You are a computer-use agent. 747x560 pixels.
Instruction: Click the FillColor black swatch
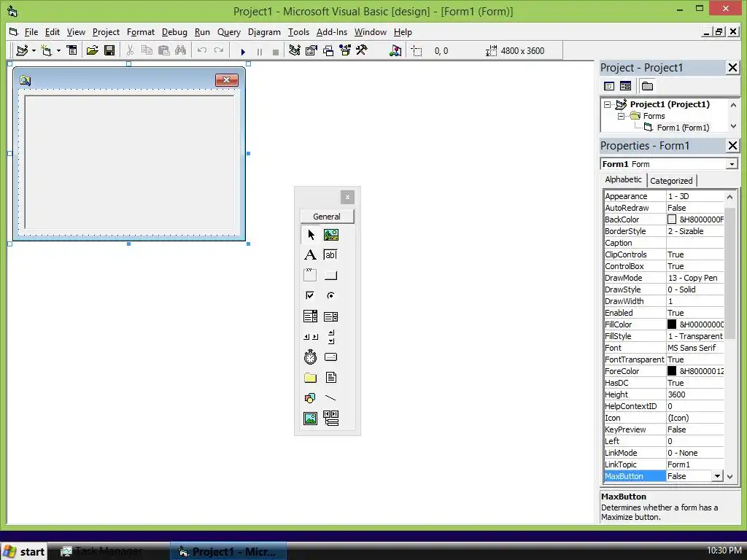pos(672,324)
